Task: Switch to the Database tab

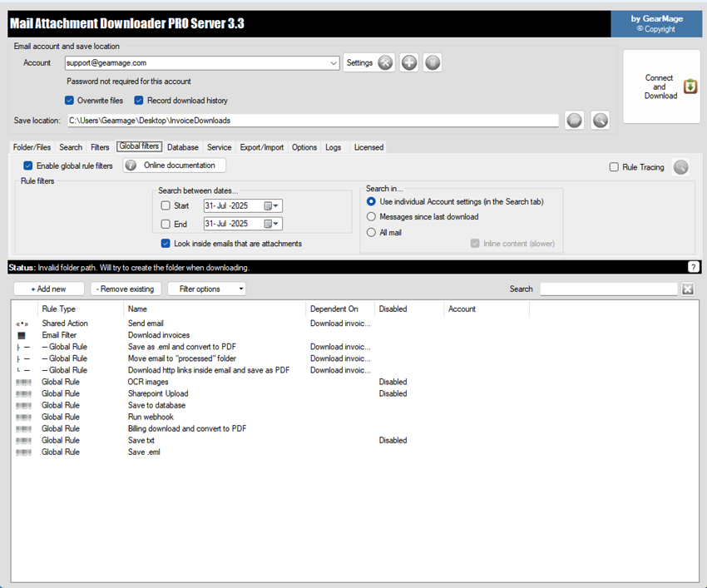Action: (x=182, y=146)
